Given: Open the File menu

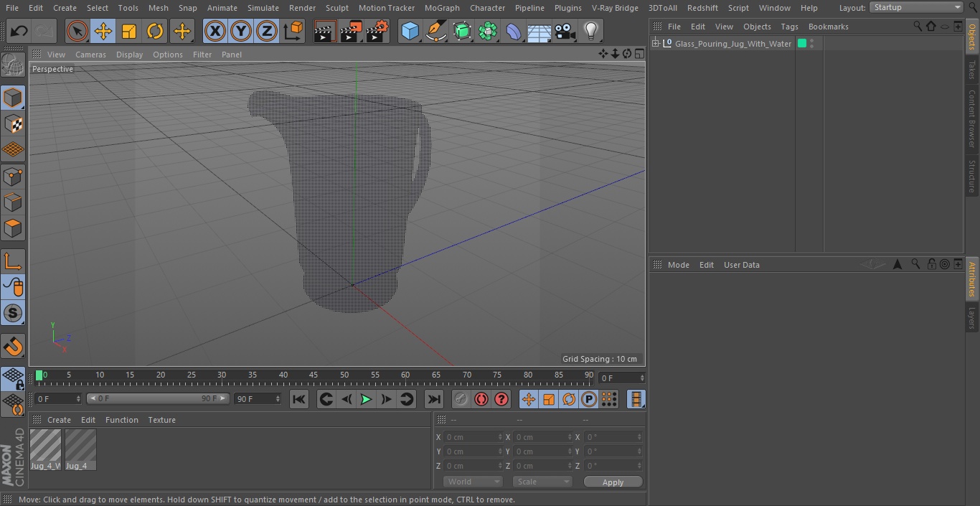Looking at the screenshot, I should (11, 8).
